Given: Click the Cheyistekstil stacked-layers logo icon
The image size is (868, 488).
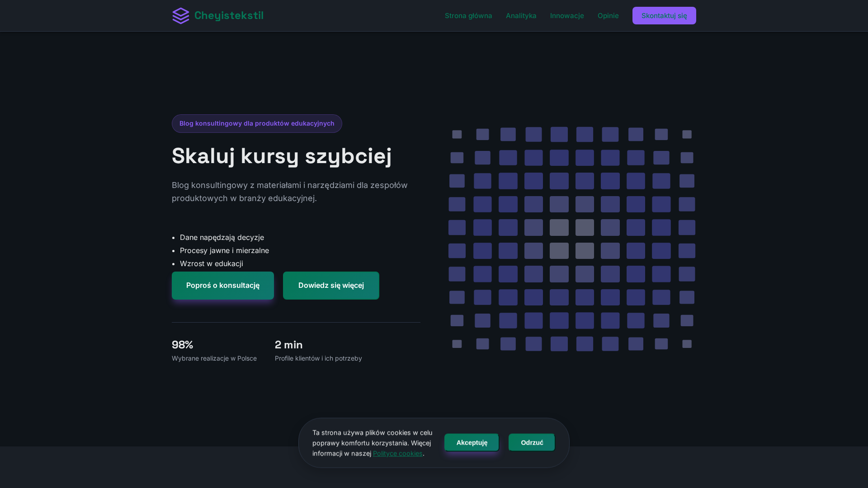Looking at the screenshot, I should point(181,16).
